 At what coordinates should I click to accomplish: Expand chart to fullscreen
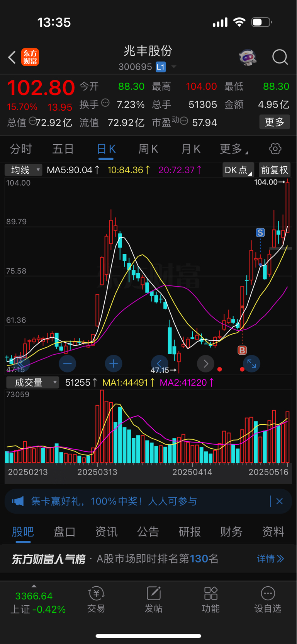click(x=251, y=364)
